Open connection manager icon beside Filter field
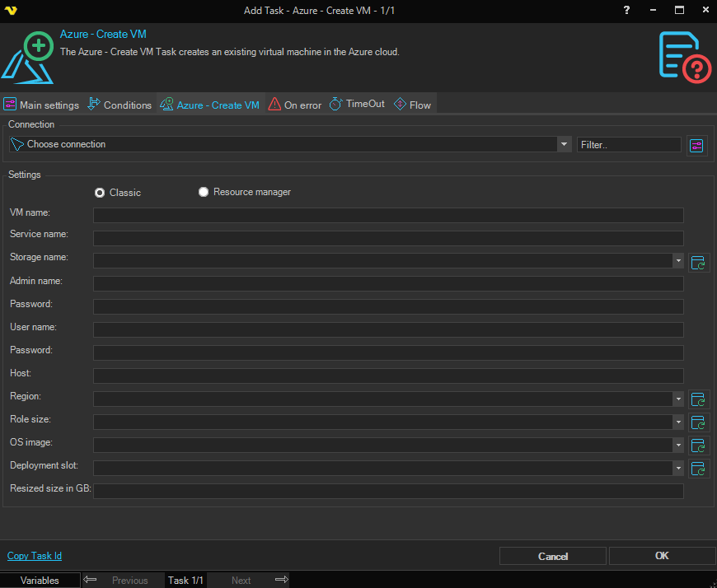The image size is (717, 588). 697,145
